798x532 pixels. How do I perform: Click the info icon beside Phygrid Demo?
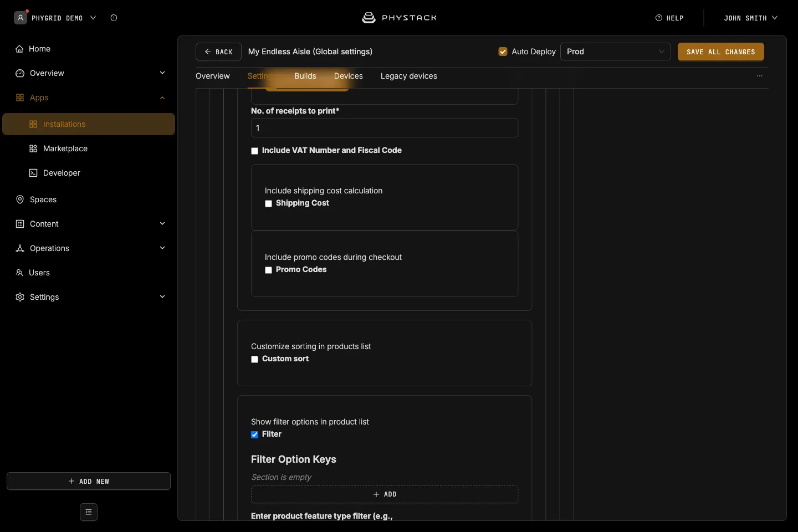click(114, 18)
